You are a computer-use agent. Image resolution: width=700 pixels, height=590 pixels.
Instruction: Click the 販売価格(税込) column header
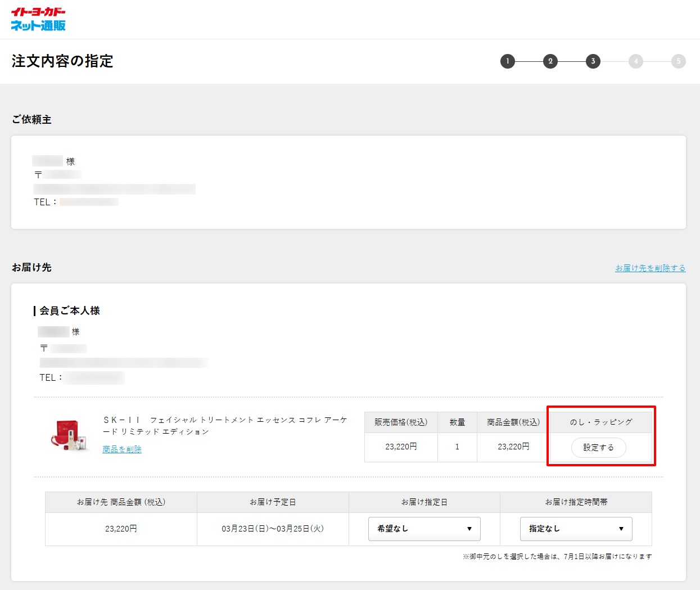(401, 422)
